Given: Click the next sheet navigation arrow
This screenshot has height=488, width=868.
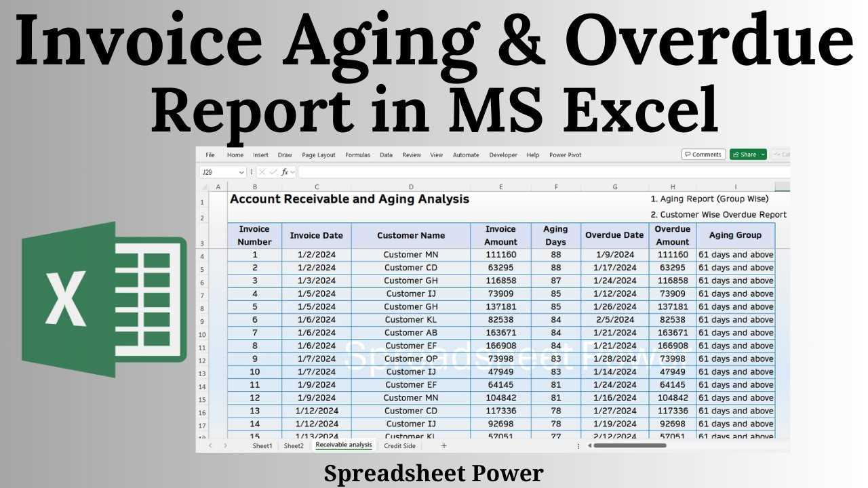Looking at the screenshot, I should click(x=226, y=446).
